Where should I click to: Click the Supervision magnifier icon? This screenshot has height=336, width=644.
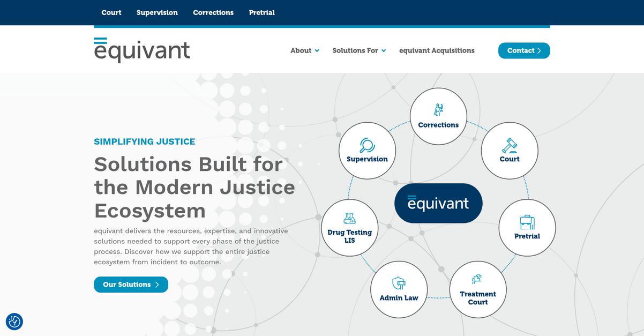click(367, 145)
